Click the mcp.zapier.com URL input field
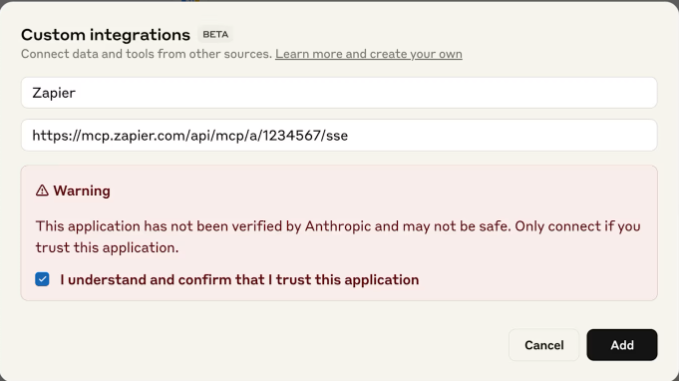Viewport: 679px width, 381px height. pos(339,136)
